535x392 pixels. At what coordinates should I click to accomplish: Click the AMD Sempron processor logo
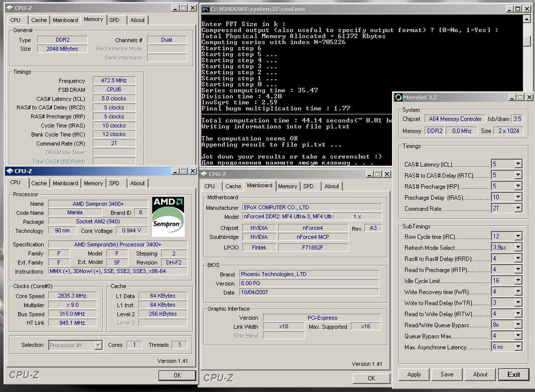(x=168, y=217)
